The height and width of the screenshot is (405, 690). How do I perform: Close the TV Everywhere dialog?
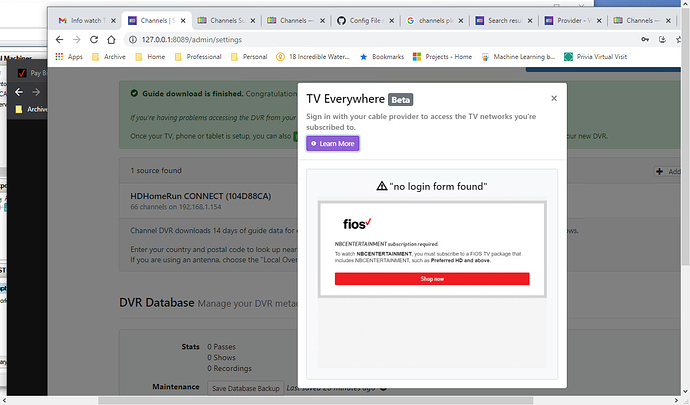click(x=554, y=98)
